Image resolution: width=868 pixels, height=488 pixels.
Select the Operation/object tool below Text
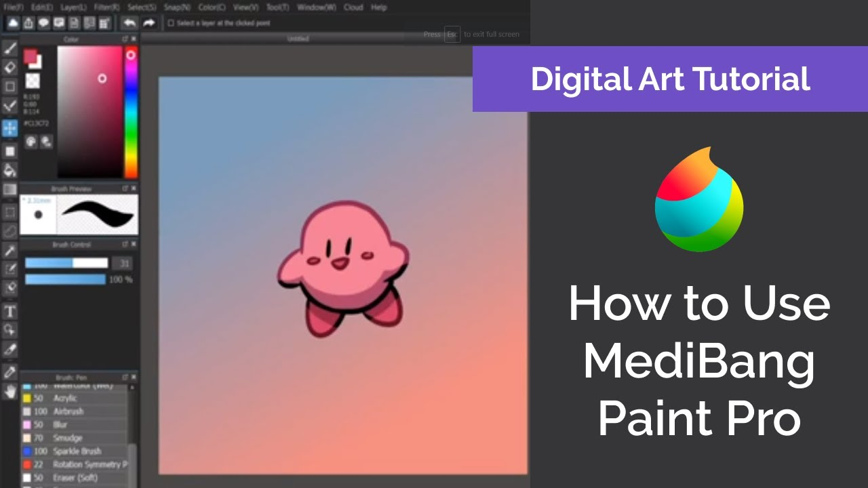coord(10,330)
